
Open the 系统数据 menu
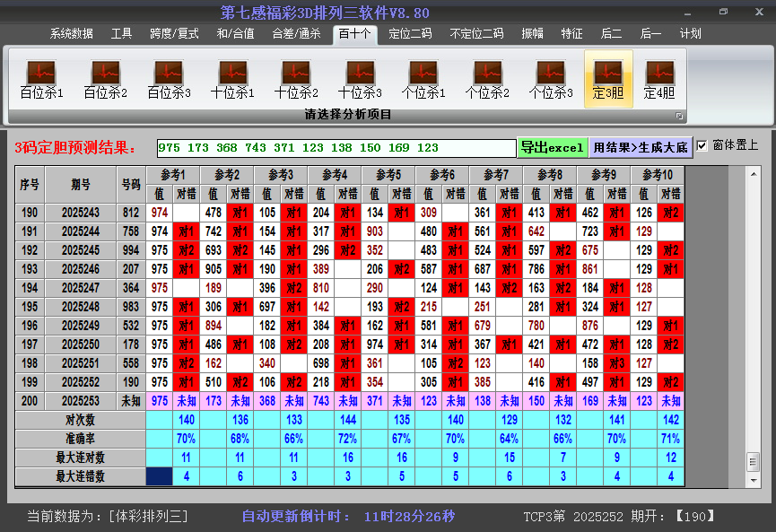click(72, 34)
